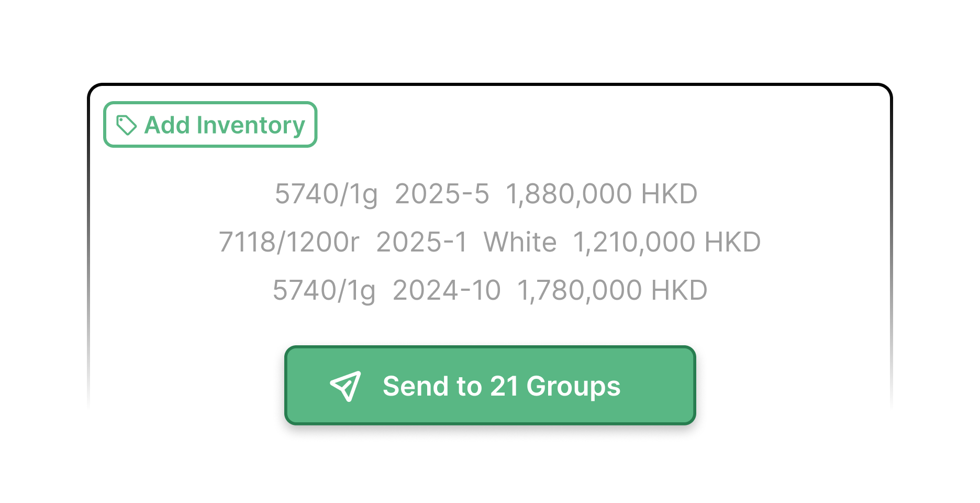The image size is (980, 503).
Task: Click the 1,210,000 HKD price
Action: coord(667,242)
